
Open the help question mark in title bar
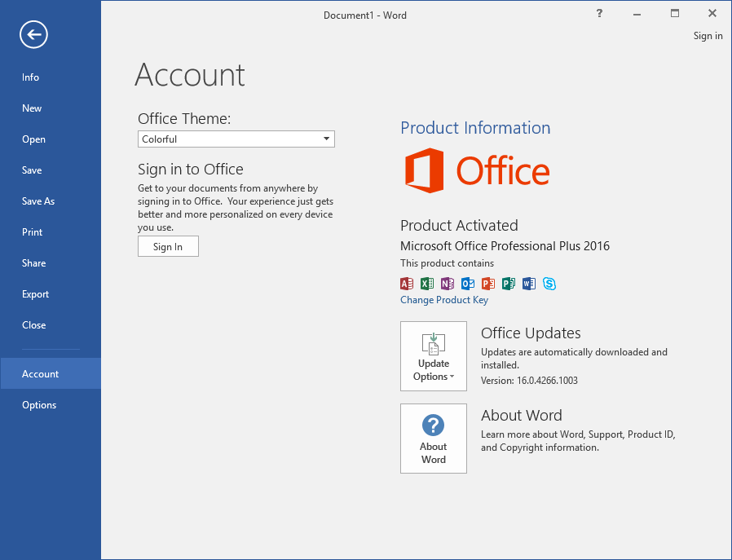coord(599,14)
